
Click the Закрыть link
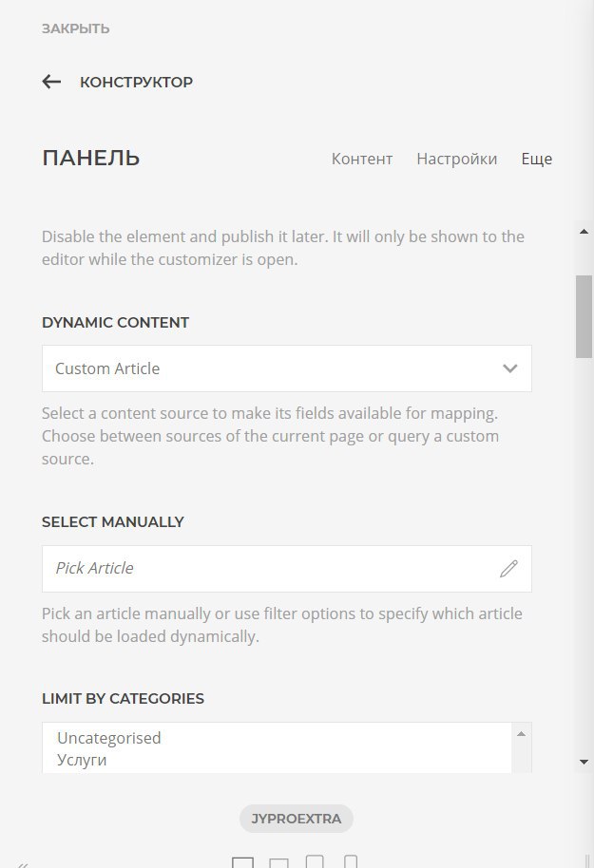pyautogui.click(x=75, y=28)
